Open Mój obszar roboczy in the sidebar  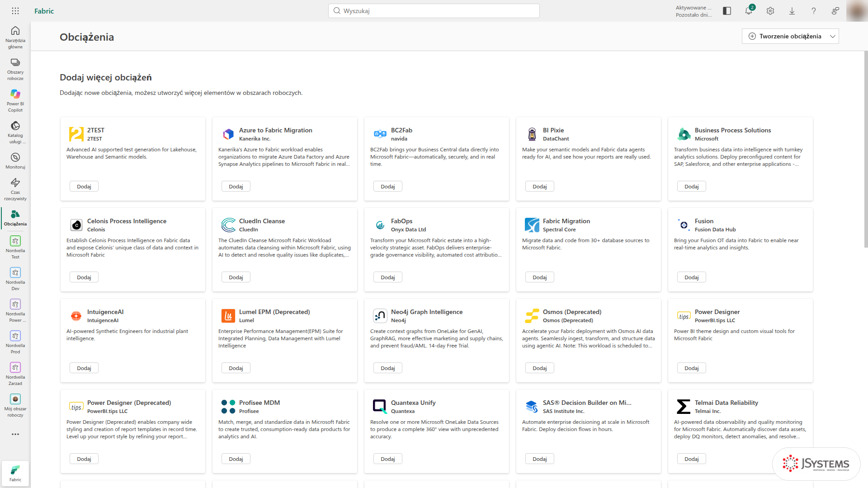click(x=15, y=405)
